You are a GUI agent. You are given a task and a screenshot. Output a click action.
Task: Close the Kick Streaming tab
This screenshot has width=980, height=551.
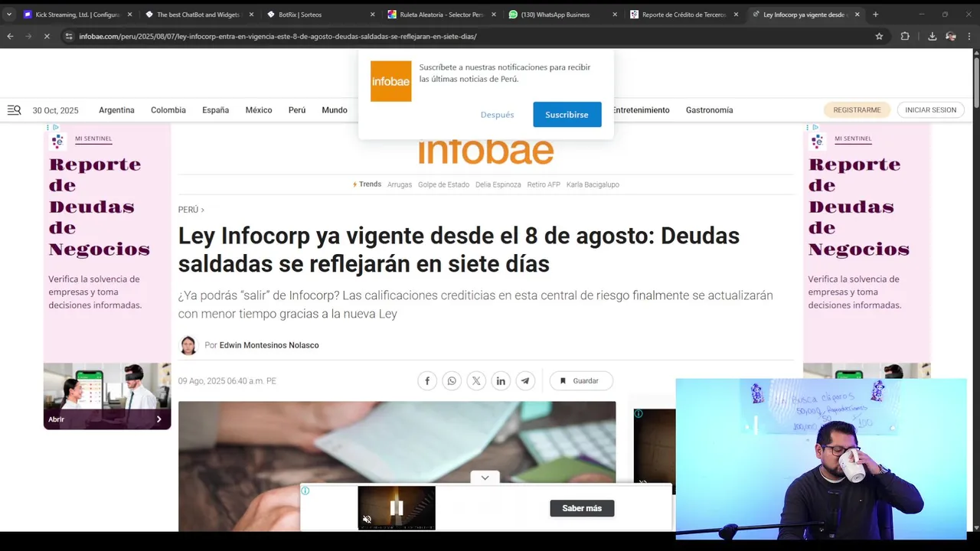129,15
